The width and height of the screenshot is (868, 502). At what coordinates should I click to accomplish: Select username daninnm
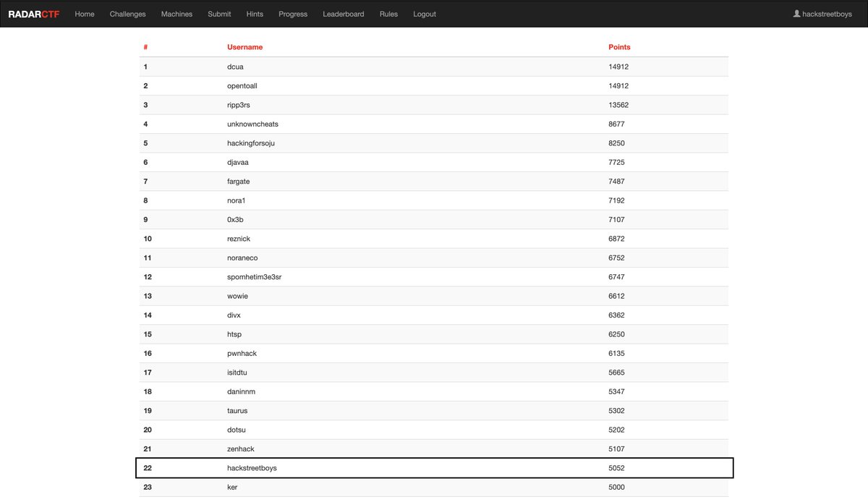point(241,391)
